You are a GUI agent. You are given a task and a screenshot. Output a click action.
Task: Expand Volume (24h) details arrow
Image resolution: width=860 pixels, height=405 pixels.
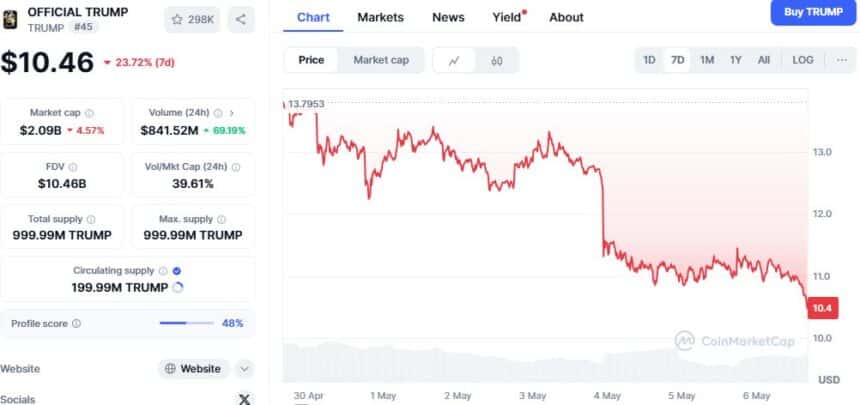pos(231,113)
